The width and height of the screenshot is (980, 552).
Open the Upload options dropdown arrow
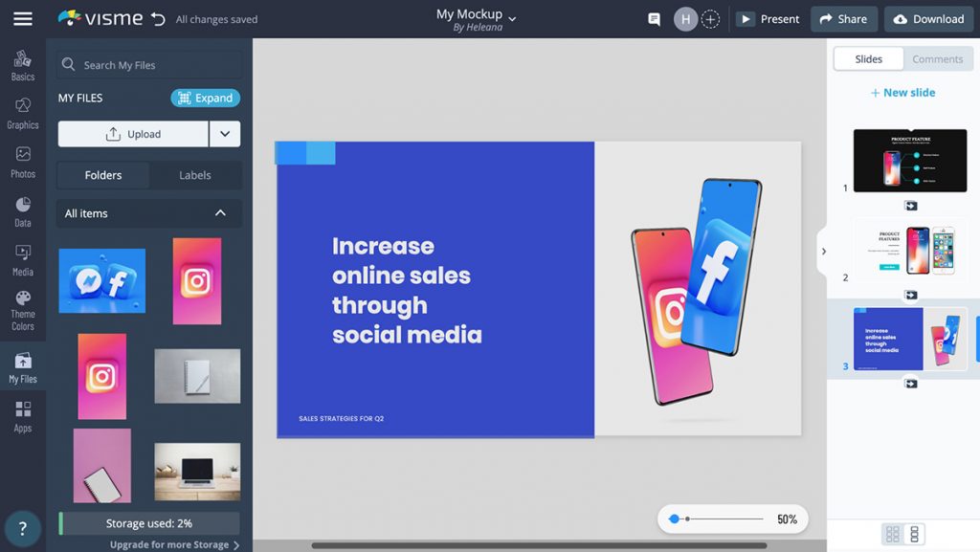tap(224, 133)
